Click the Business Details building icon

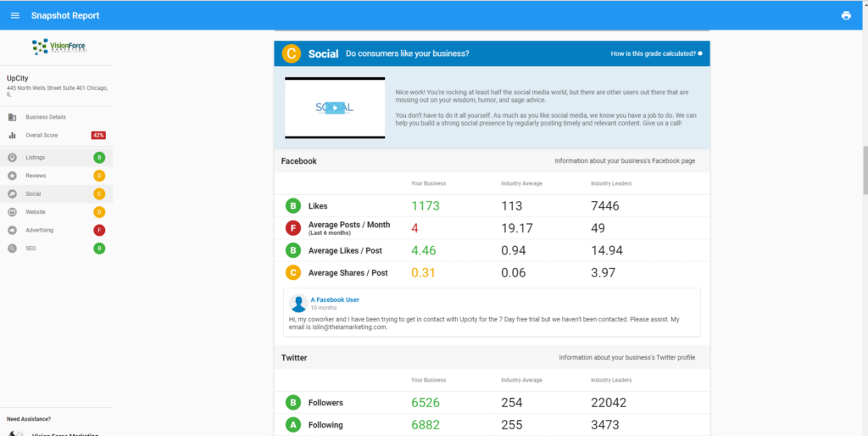[12, 117]
